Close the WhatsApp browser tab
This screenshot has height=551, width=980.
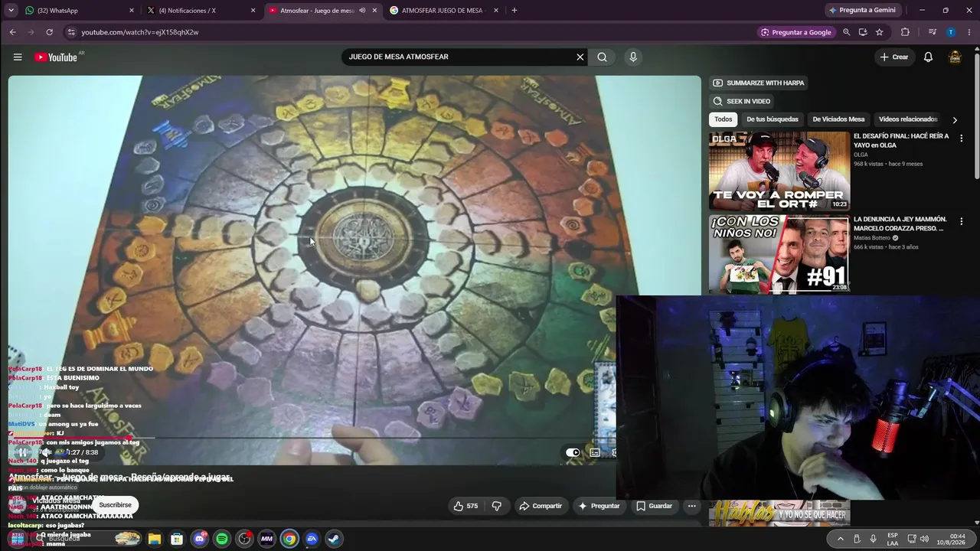pos(131,11)
